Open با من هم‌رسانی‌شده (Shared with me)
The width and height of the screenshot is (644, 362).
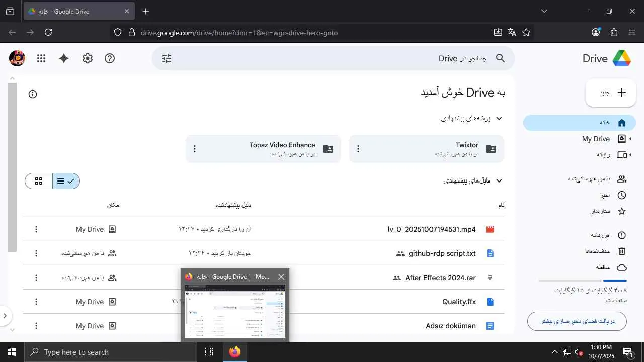(580, 179)
